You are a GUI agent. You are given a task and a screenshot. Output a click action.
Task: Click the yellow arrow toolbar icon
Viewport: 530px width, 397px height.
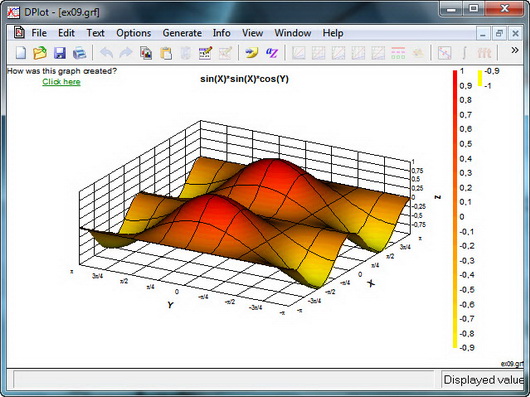pos(252,53)
